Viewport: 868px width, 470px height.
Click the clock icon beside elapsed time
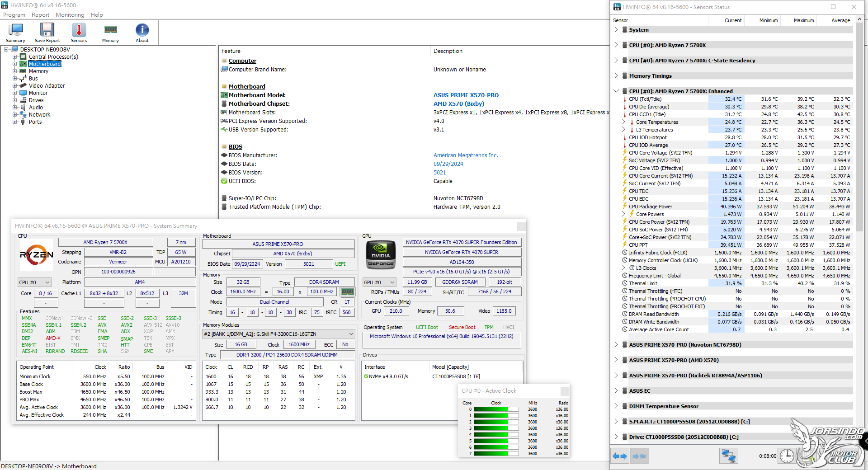tap(787, 456)
